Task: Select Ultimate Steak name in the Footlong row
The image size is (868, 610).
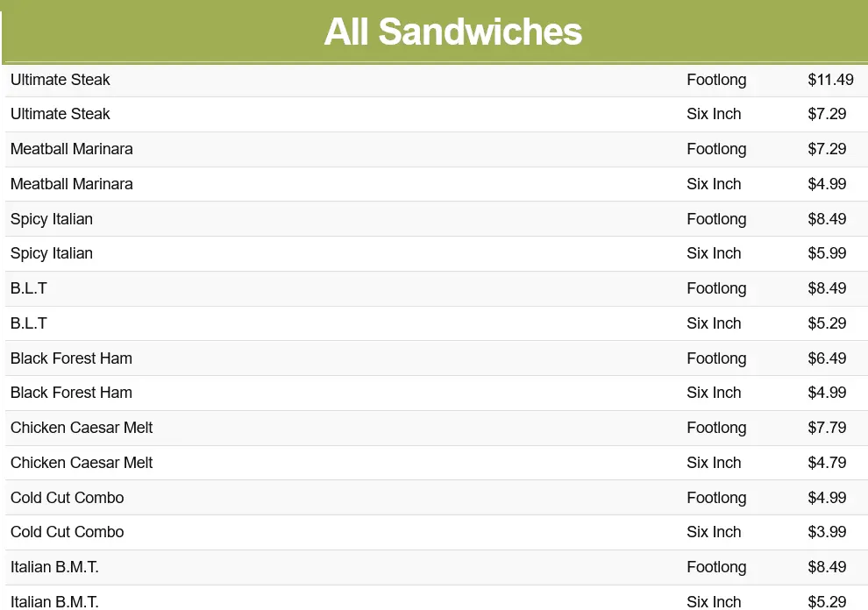Action: tap(60, 80)
